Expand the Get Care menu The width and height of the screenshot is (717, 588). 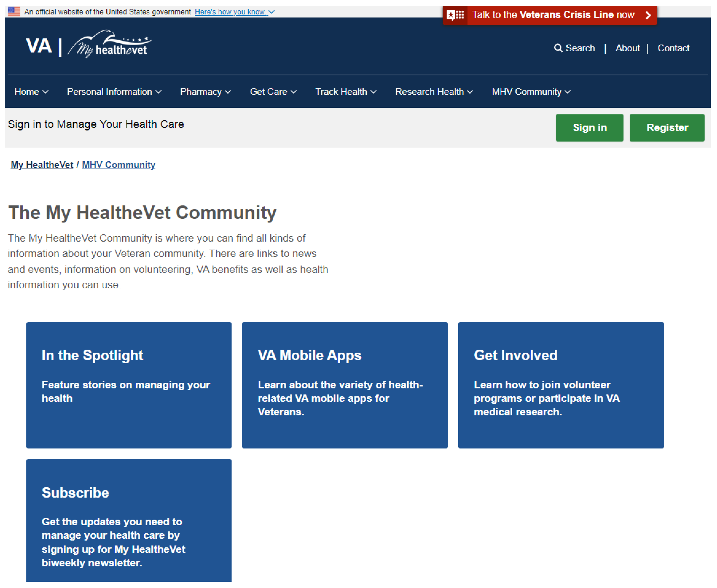pos(273,92)
